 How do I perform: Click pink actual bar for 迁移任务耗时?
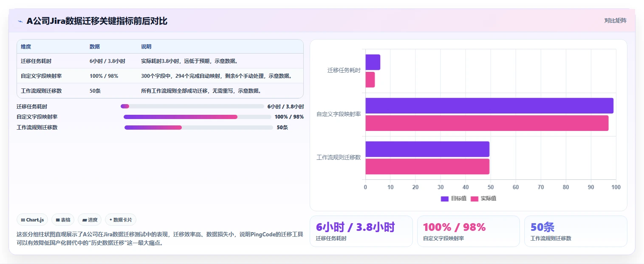(x=370, y=80)
